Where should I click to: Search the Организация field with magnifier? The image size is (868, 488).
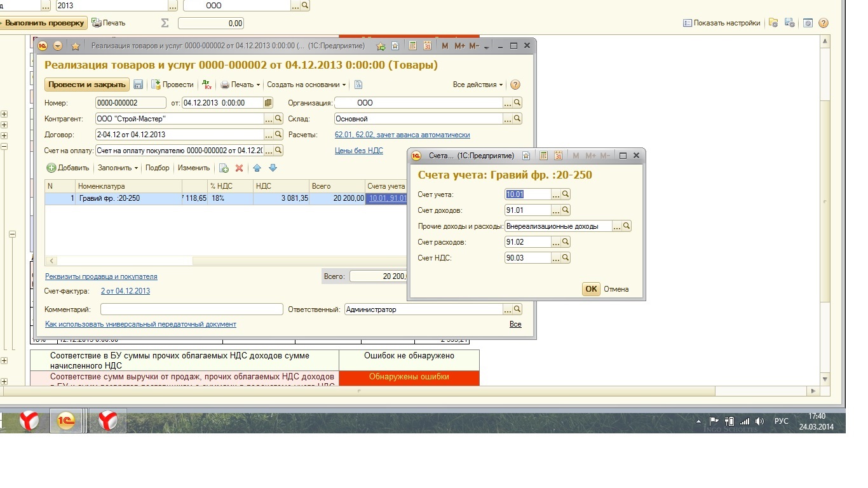coord(517,103)
